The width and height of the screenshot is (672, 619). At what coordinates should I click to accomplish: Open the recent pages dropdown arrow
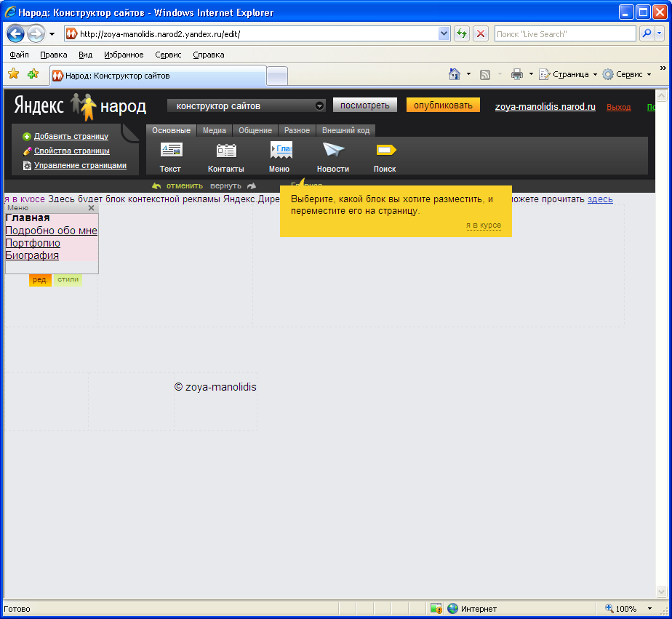click(52, 34)
